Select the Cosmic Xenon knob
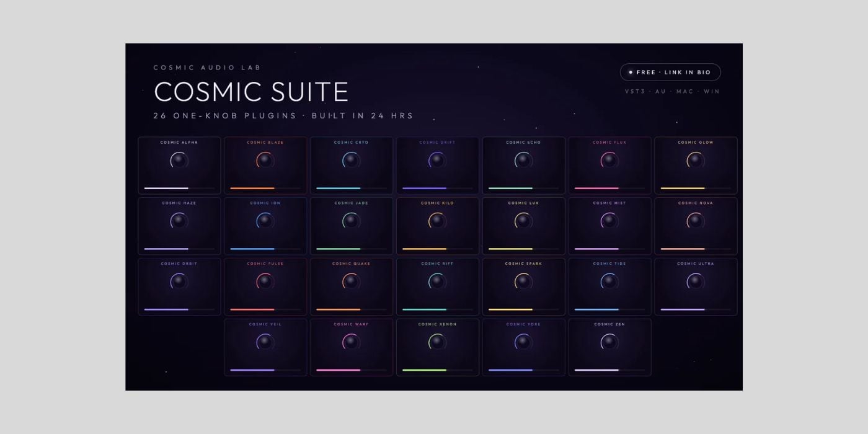The width and height of the screenshot is (868, 434). coord(438,342)
